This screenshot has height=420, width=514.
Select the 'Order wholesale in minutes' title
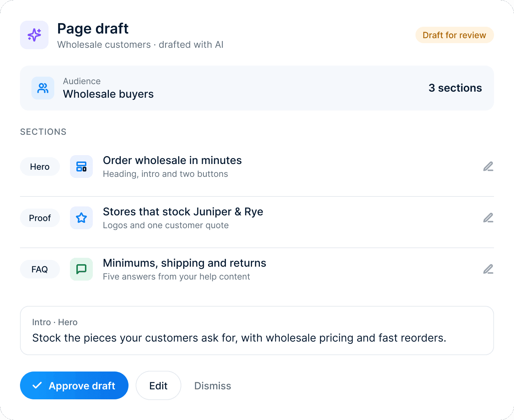(x=172, y=160)
